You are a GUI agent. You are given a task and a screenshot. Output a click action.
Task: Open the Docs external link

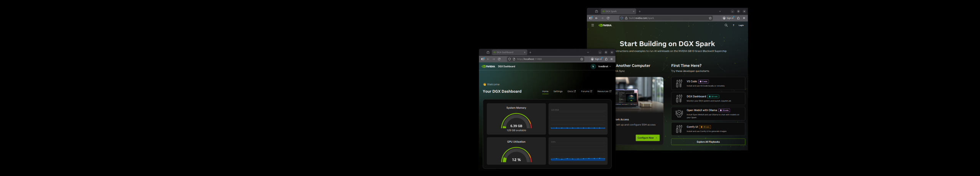coord(572,91)
